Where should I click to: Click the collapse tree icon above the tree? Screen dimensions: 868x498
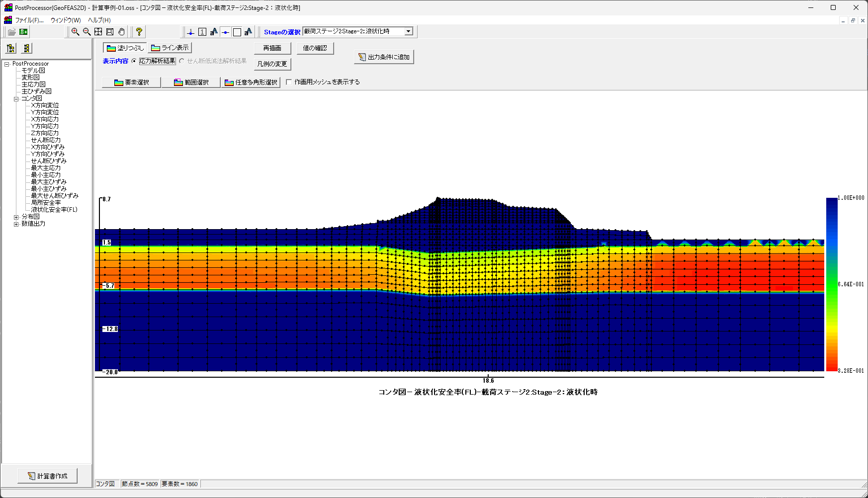(x=27, y=48)
